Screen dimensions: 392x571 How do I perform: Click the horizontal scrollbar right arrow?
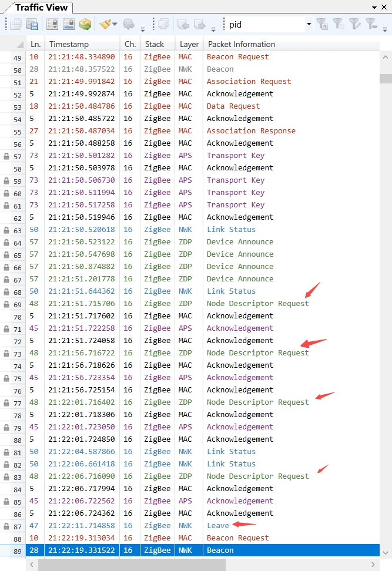click(373, 565)
